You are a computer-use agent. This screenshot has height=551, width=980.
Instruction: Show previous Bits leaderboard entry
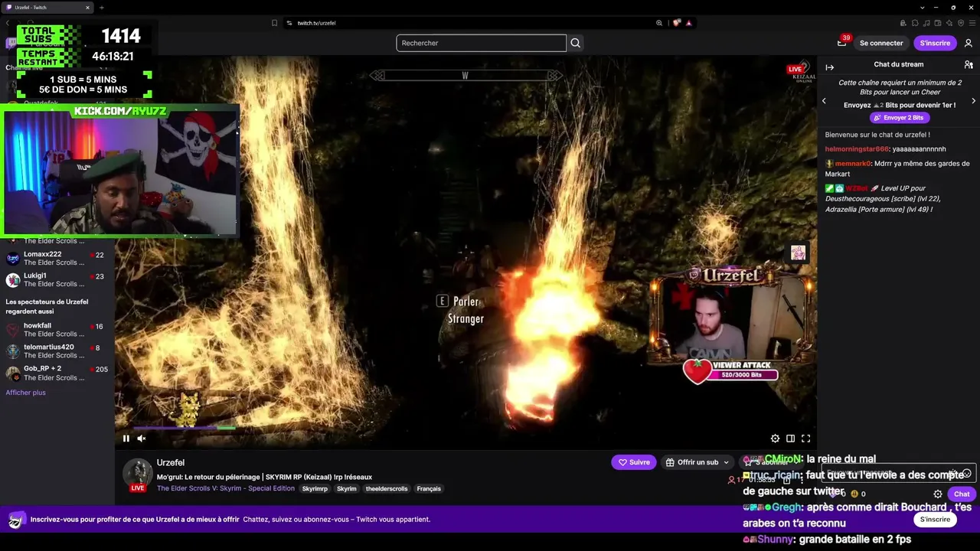(x=824, y=100)
